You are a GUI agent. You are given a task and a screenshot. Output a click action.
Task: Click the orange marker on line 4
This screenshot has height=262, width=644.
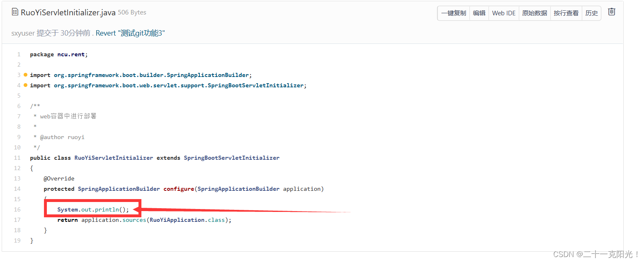coord(25,85)
